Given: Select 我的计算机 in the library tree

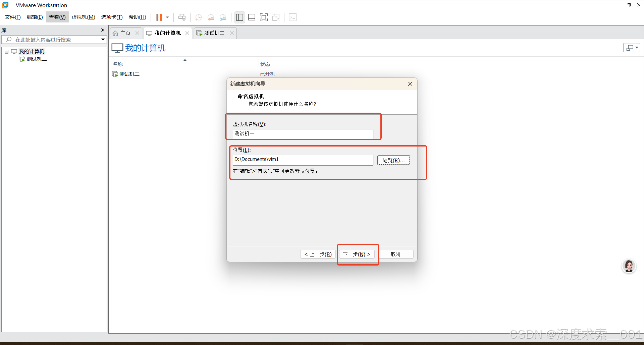Looking at the screenshot, I should pyautogui.click(x=32, y=52).
